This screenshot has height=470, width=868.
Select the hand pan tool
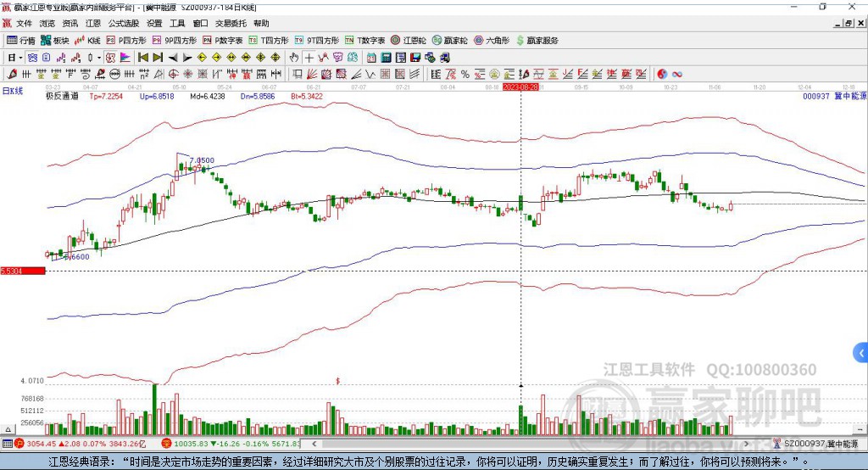pyautogui.click(x=294, y=58)
